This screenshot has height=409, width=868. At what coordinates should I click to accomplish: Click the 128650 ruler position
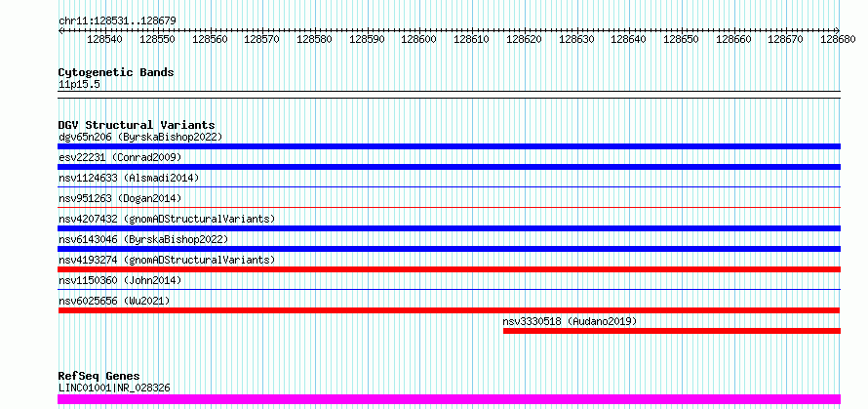(x=682, y=39)
